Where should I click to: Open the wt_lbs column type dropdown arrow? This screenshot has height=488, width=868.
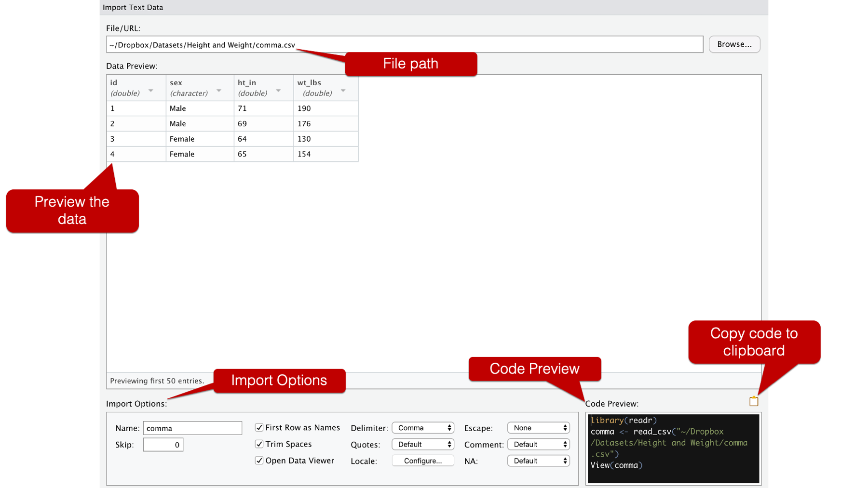click(343, 91)
